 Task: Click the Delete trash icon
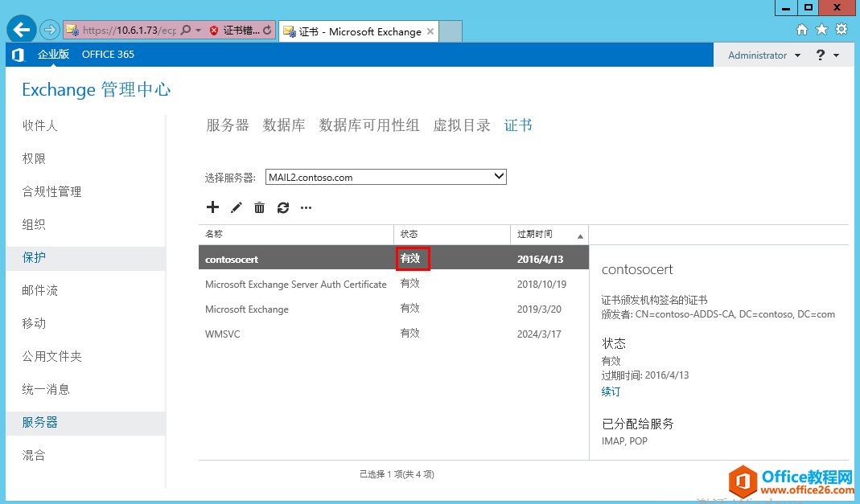(259, 207)
